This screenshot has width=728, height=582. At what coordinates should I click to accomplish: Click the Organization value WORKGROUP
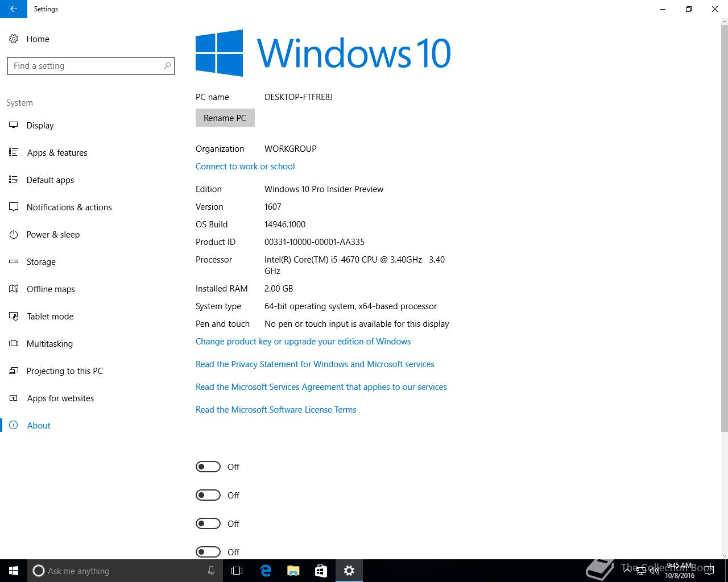tap(291, 148)
